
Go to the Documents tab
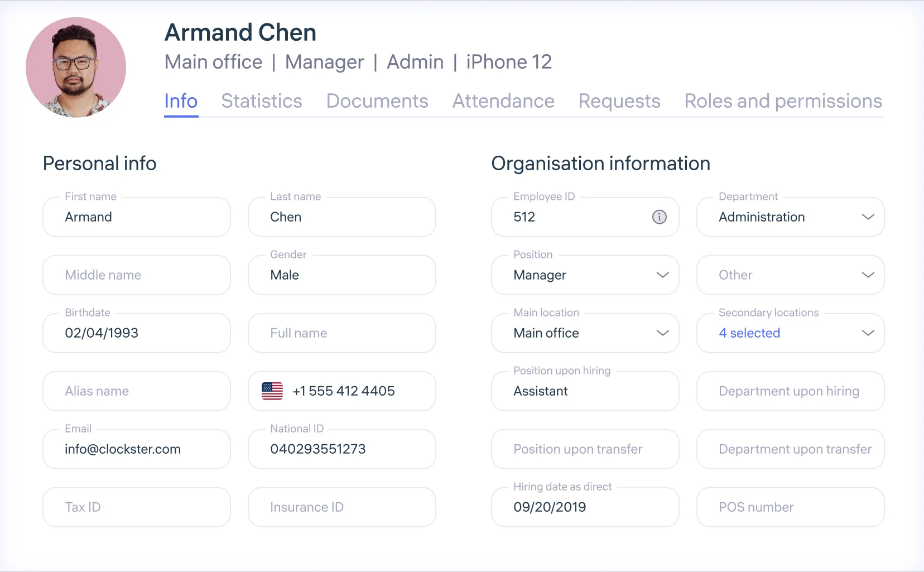click(x=377, y=101)
